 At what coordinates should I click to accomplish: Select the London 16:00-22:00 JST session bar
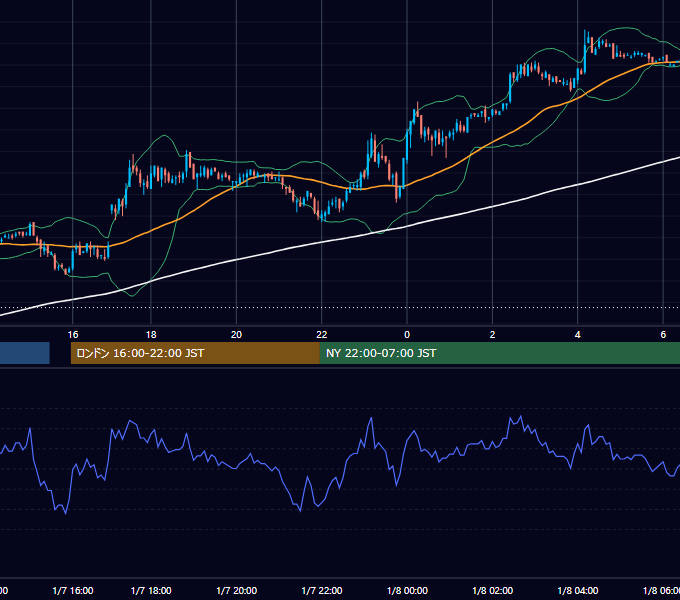[195, 353]
